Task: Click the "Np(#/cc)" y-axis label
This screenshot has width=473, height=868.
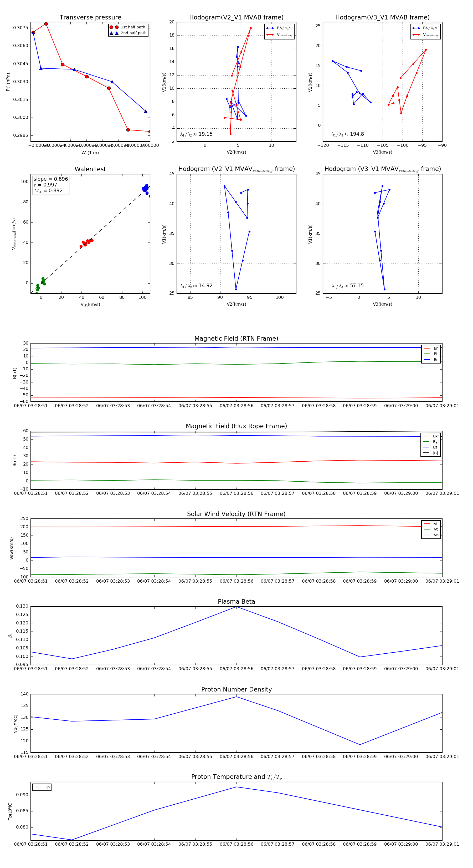Action: [15, 724]
